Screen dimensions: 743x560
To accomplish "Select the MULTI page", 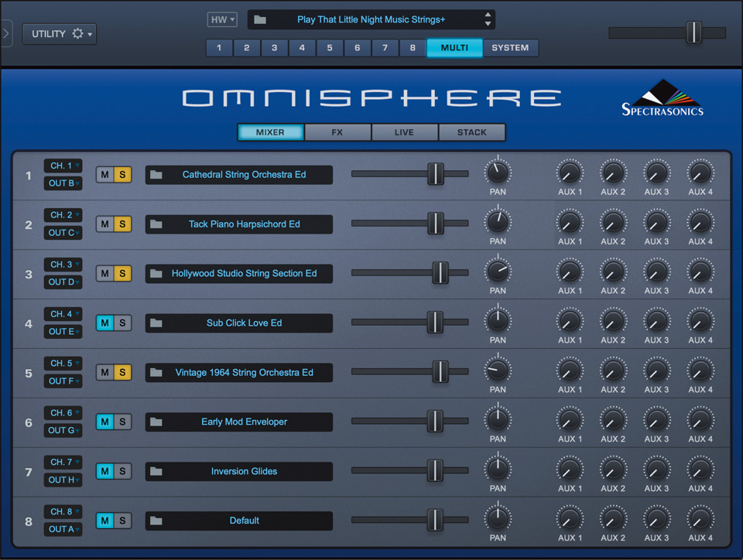I will tap(454, 48).
